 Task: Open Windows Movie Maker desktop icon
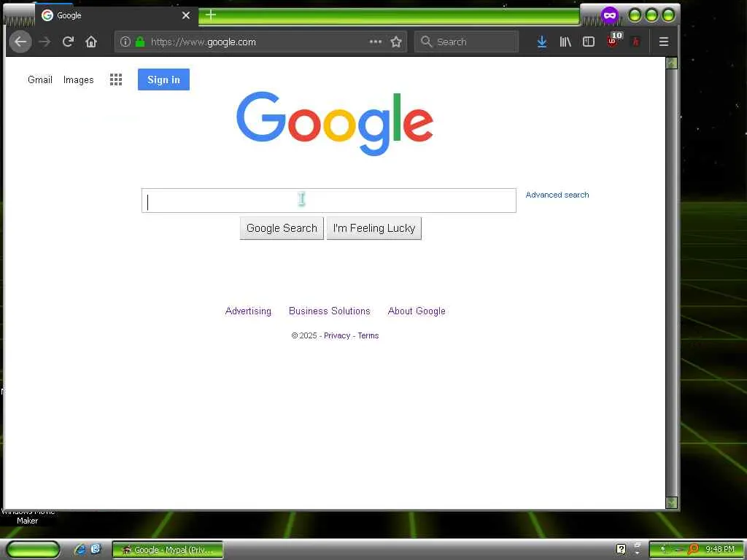[x=27, y=516]
